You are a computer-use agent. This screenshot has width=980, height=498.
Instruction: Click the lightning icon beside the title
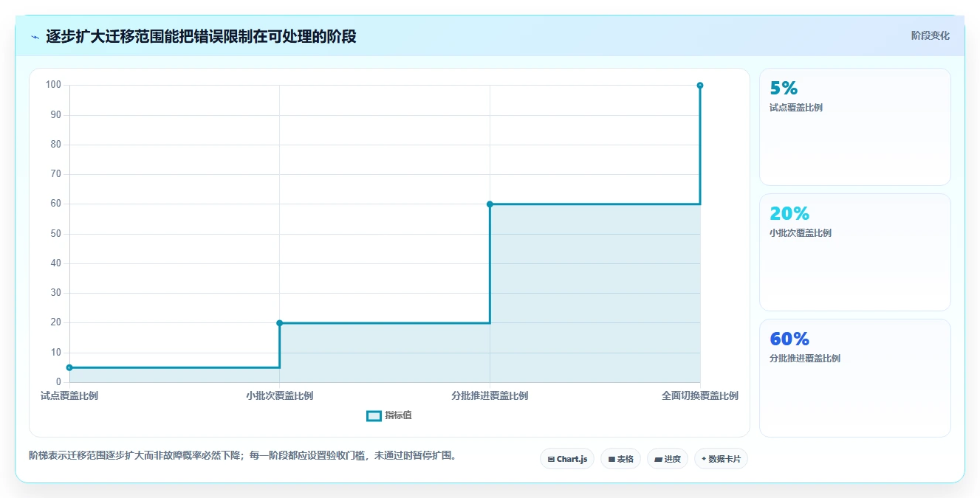tap(35, 37)
